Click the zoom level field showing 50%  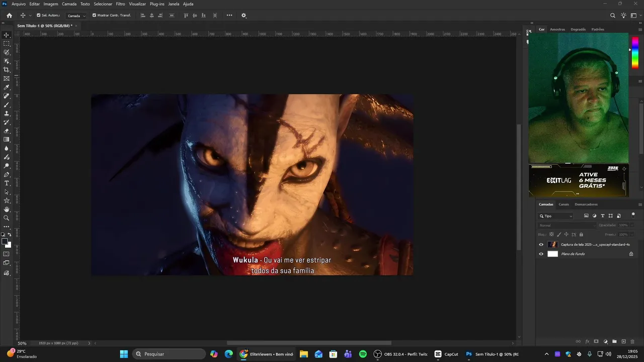22,343
